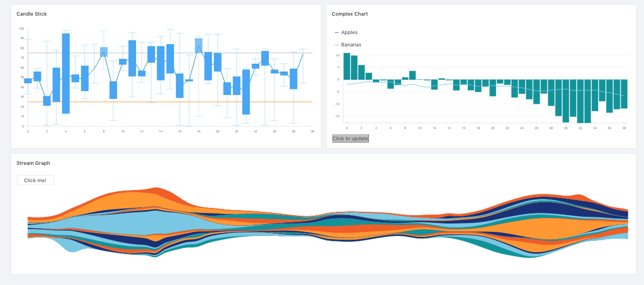The width and height of the screenshot is (644, 285).
Task: Click the Apples legend color marker
Action: click(337, 32)
